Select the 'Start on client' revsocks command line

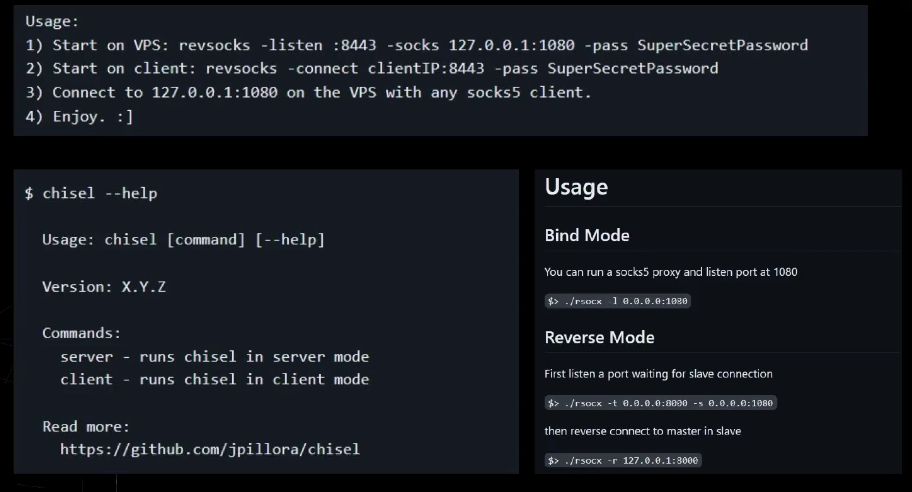click(372, 69)
